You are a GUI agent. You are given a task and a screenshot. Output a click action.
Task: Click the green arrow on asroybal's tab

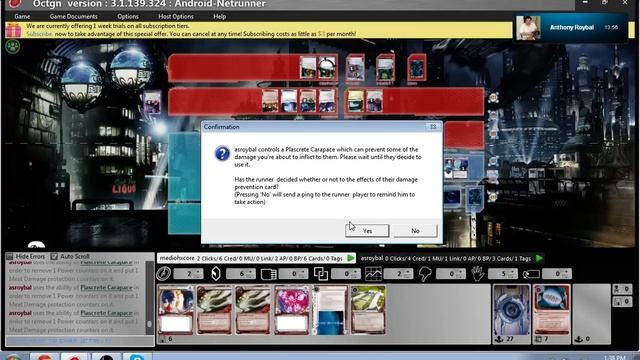point(539,258)
